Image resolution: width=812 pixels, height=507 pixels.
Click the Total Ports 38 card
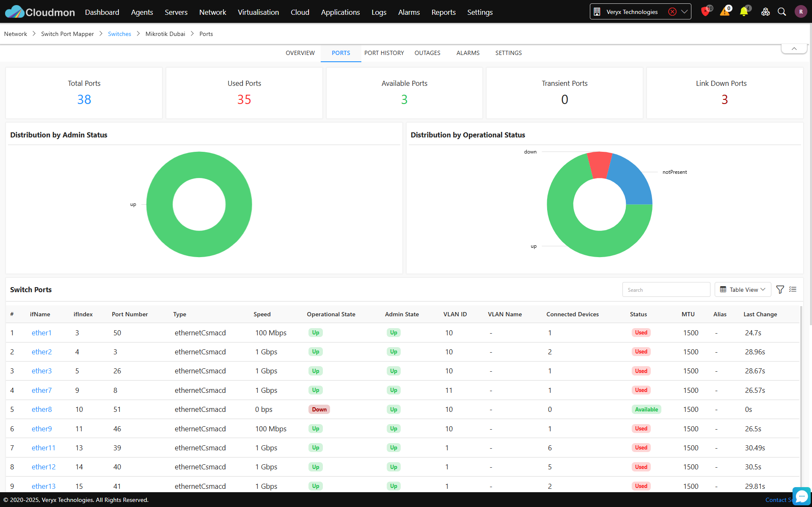[x=84, y=93]
